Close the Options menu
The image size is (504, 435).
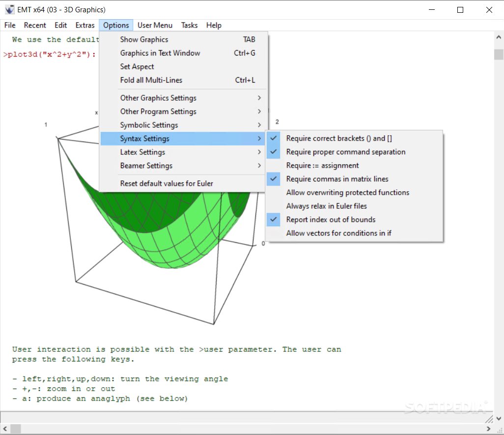tap(116, 25)
